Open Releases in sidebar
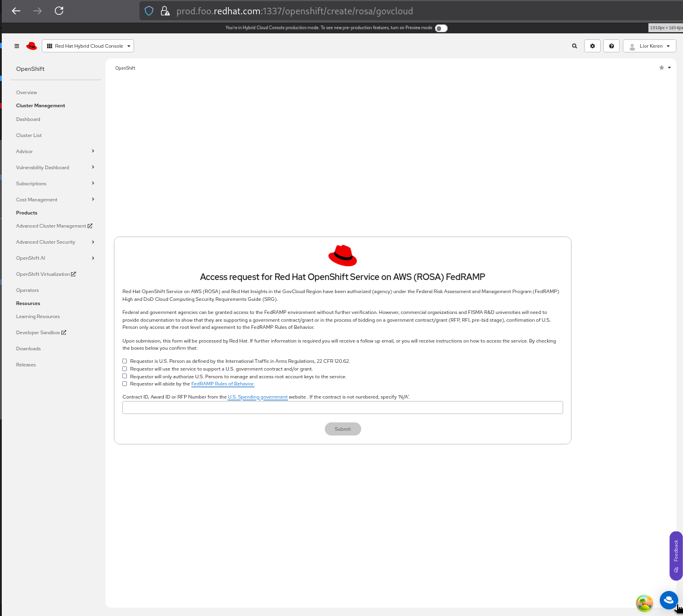This screenshot has height=616, width=683. point(26,365)
